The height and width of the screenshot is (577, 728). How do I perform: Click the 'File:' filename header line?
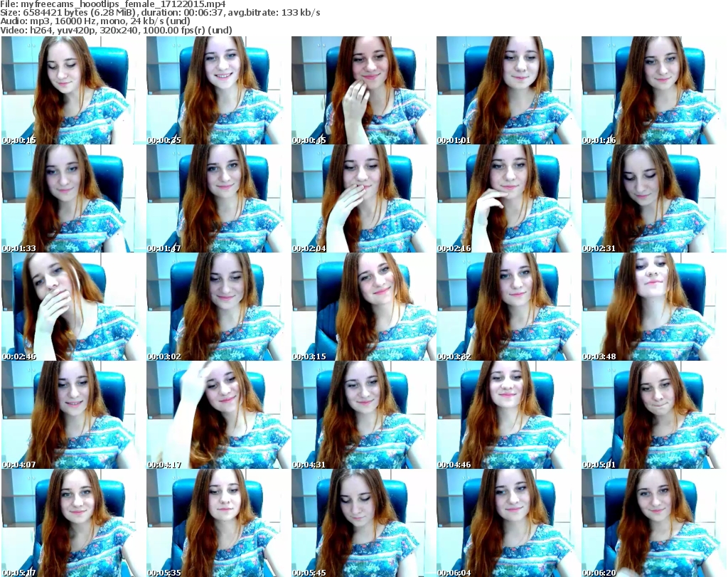point(113,4)
